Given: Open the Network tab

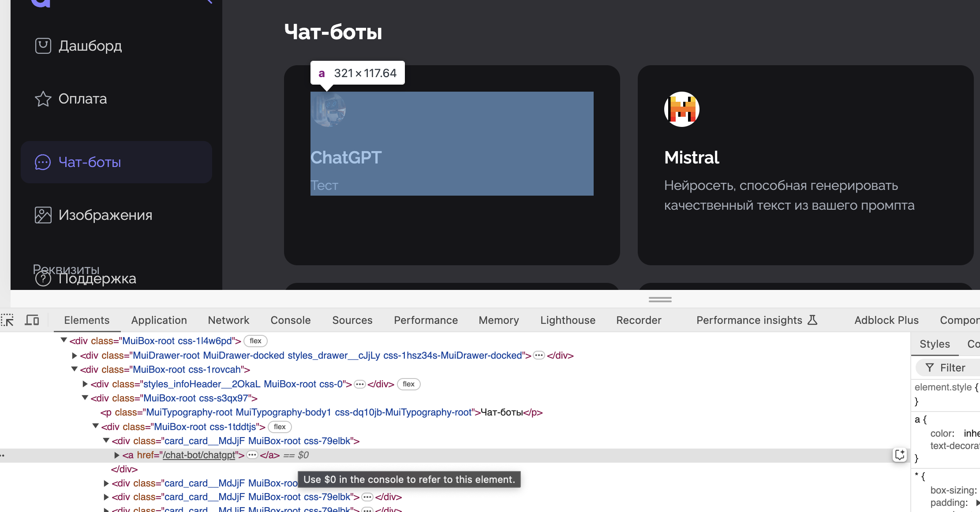Looking at the screenshot, I should pyautogui.click(x=228, y=320).
